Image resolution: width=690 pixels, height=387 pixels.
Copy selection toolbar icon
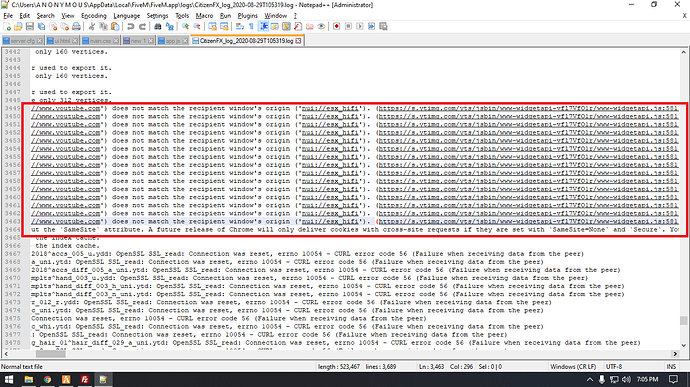point(103,26)
